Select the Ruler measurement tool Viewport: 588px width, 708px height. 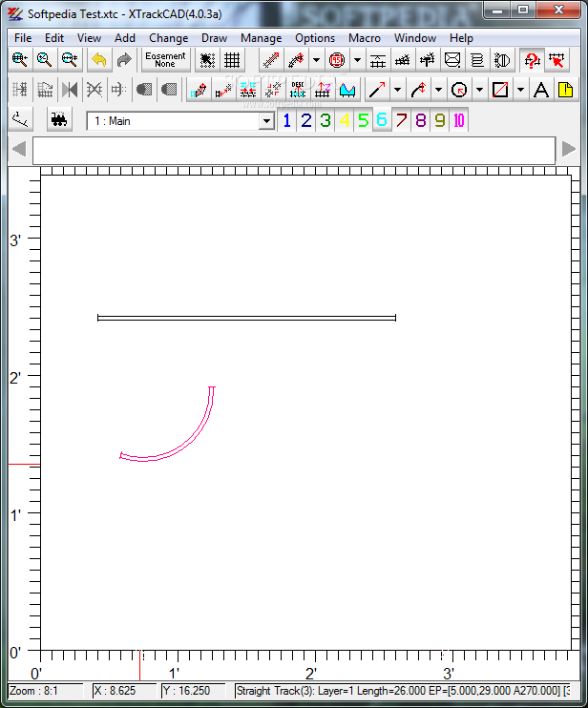[x=20, y=120]
